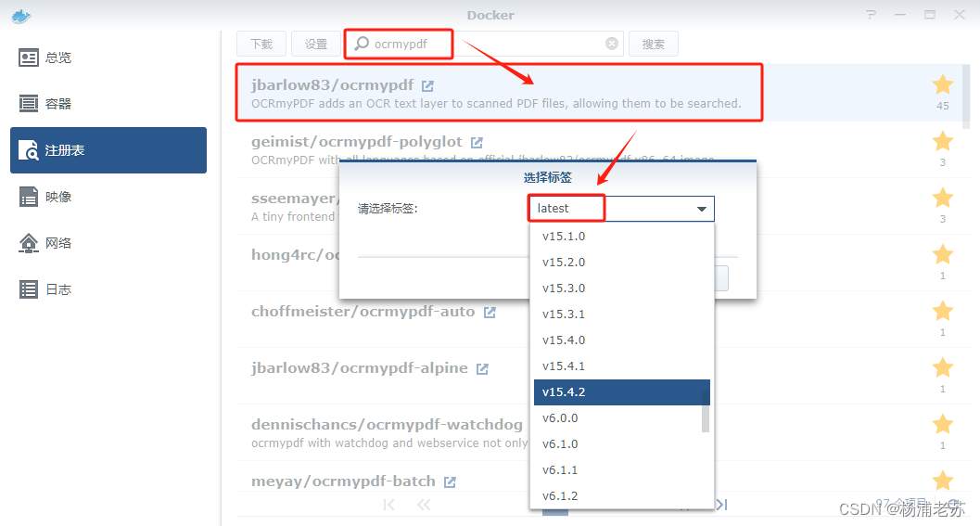
Task: Go to first page of results
Action: (388, 505)
